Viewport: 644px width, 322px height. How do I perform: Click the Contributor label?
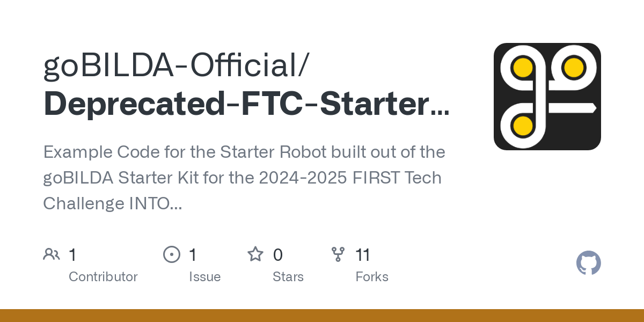[103, 277]
